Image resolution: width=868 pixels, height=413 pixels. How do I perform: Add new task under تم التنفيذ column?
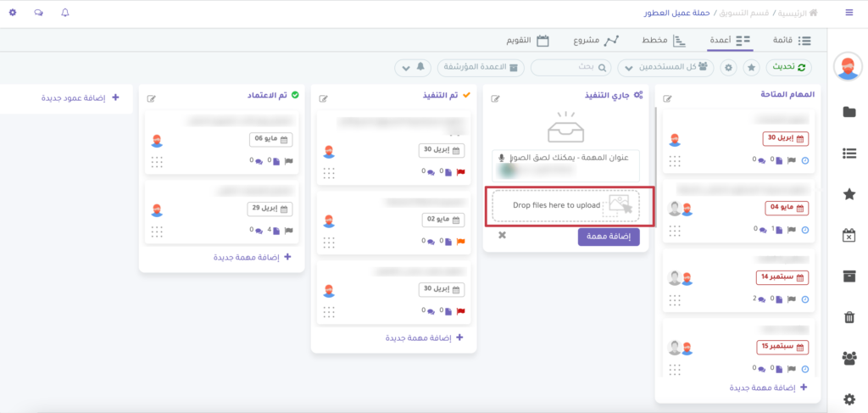click(x=425, y=338)
